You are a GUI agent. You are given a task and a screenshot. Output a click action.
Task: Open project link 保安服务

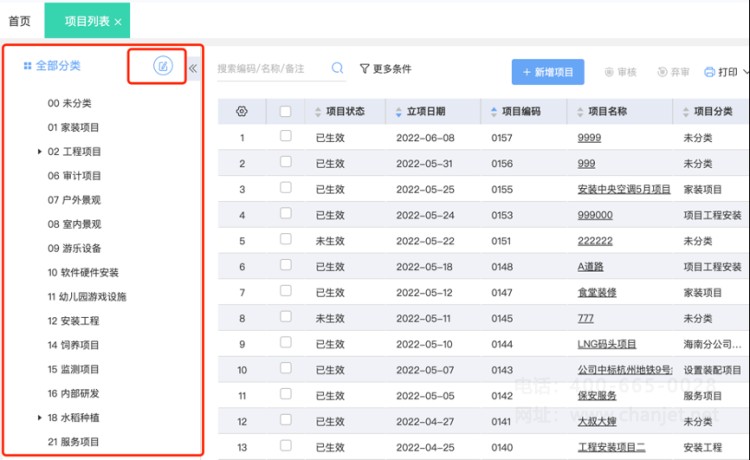click(596, 396)
